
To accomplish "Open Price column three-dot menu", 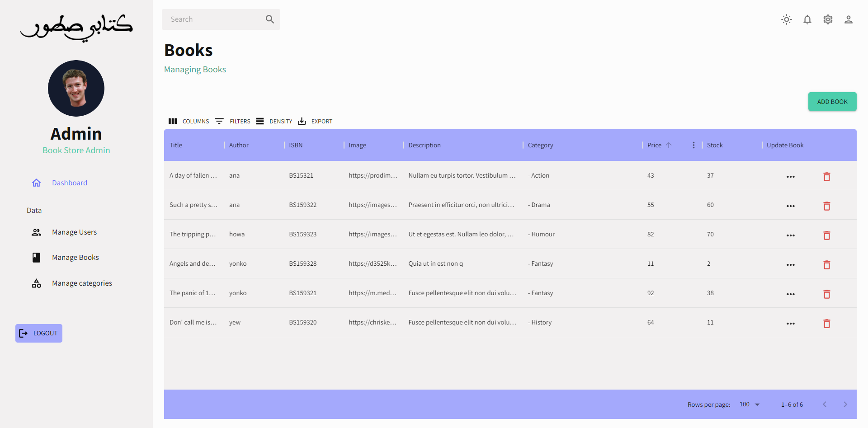I will [x=693, y=145].
